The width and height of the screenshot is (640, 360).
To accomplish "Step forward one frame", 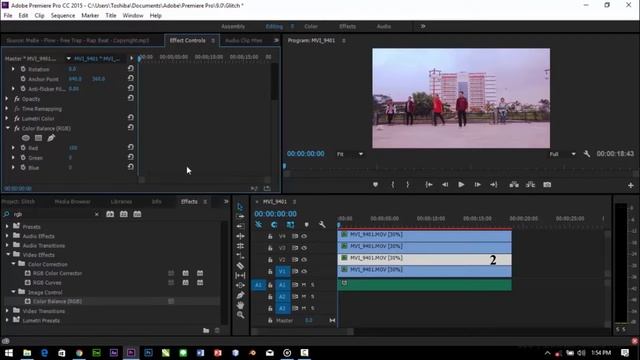I will click(x=477, y=184).
